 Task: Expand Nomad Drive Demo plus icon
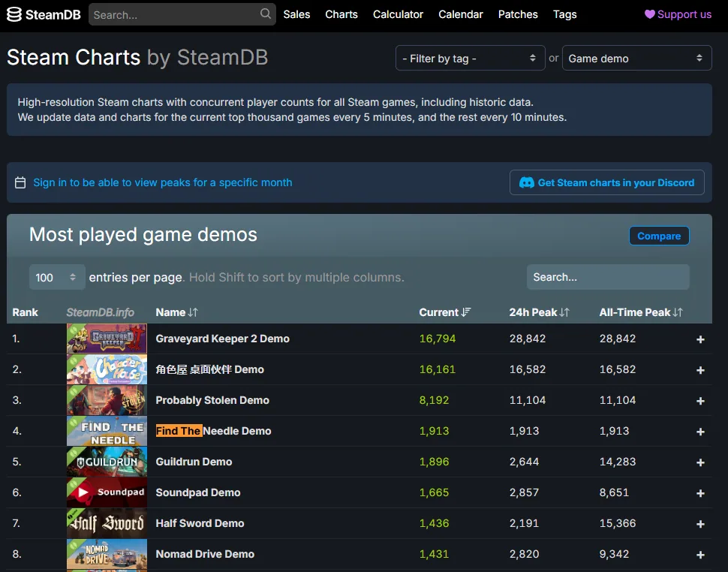(701, 555)
